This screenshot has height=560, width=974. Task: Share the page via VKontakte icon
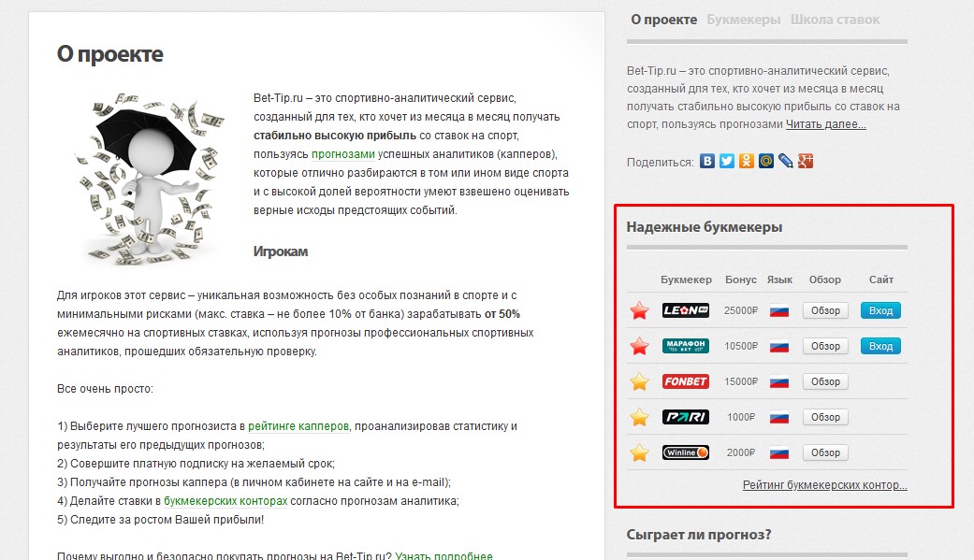tap(707, 161)
